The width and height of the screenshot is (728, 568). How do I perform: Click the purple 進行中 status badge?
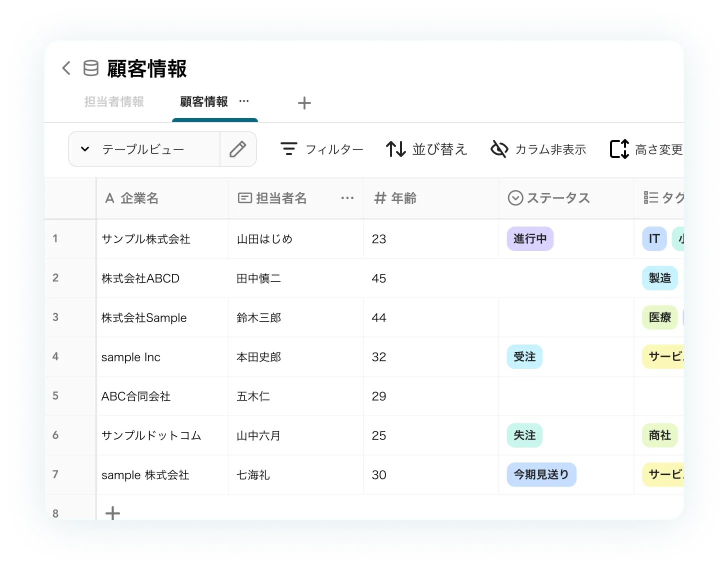[x=529, y=238]
